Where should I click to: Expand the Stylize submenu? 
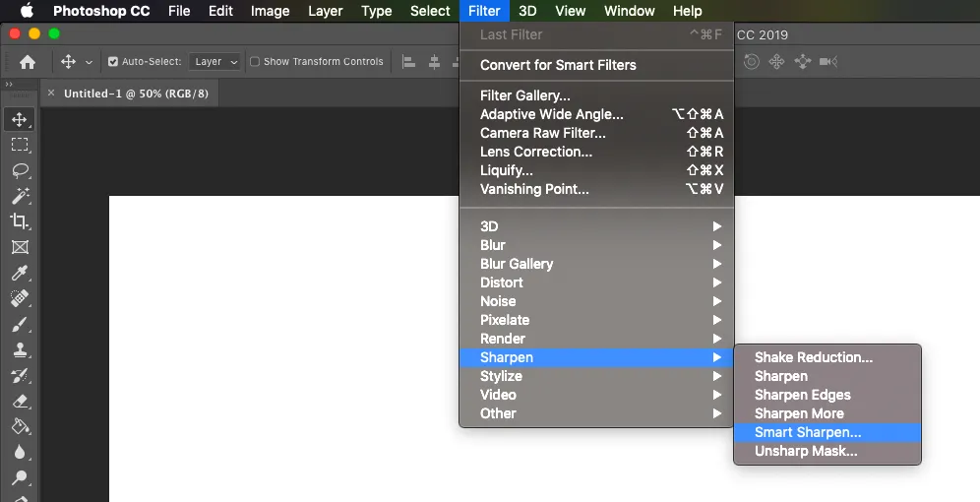pyautogui.click(x=596, y=376)
